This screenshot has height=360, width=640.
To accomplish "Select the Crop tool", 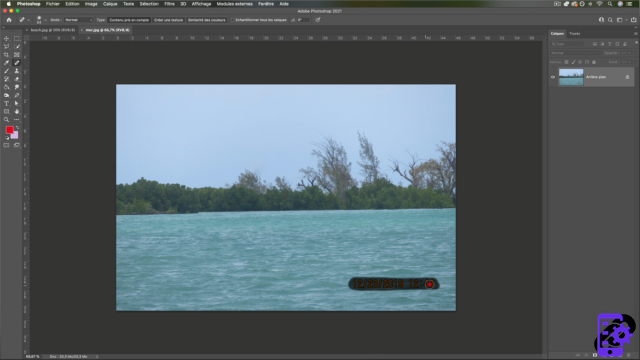I will (x=6, y=55).
